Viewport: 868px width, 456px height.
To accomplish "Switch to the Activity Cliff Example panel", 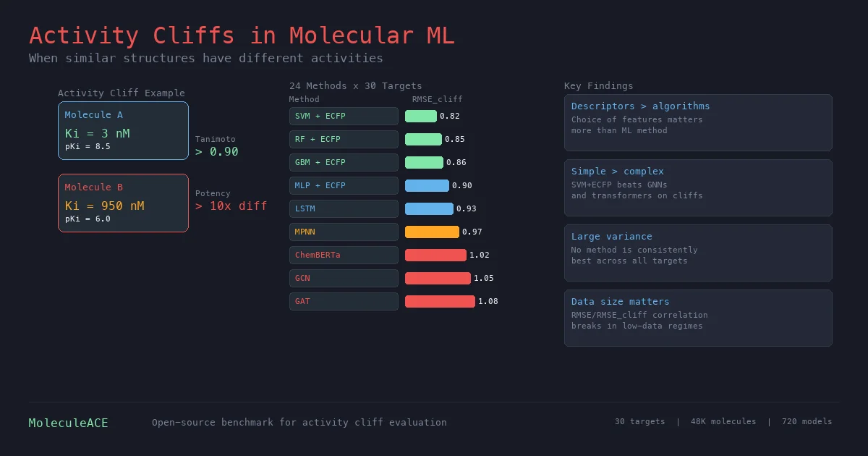I will [121, 93].
